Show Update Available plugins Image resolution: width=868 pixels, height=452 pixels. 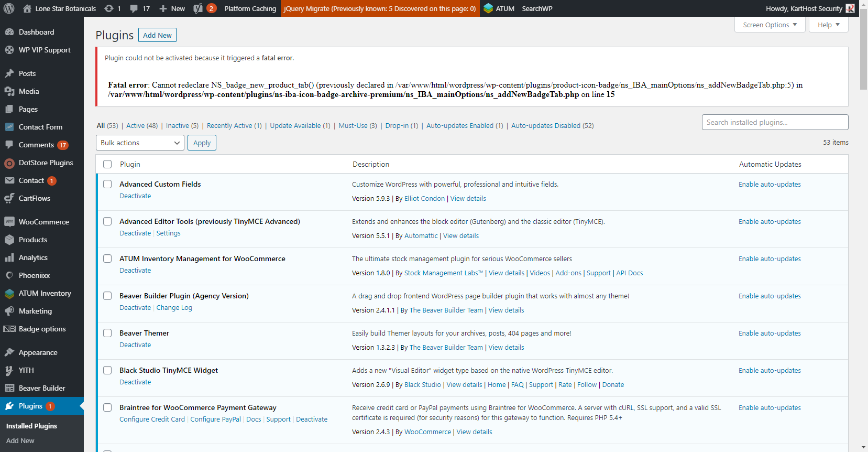pos(300,125)
